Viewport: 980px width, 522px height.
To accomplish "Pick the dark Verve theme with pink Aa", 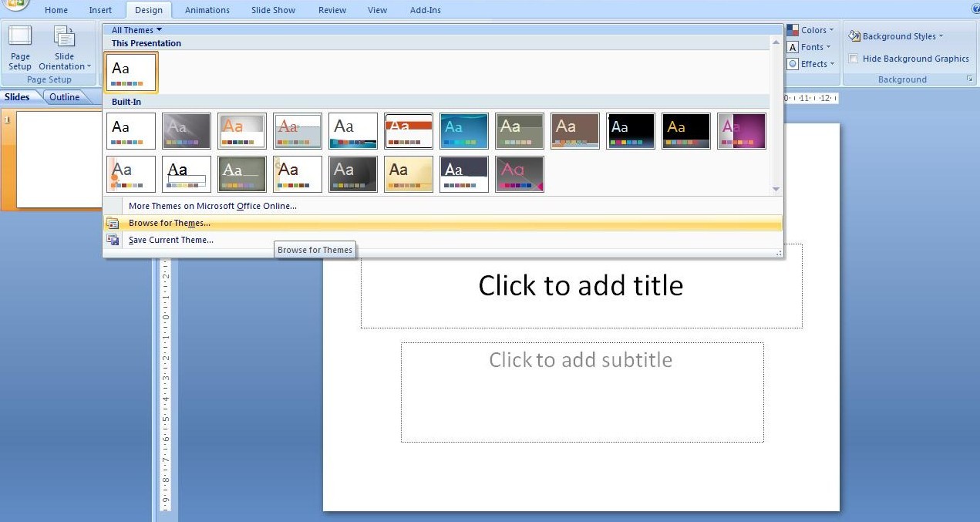I will point(520,174).
